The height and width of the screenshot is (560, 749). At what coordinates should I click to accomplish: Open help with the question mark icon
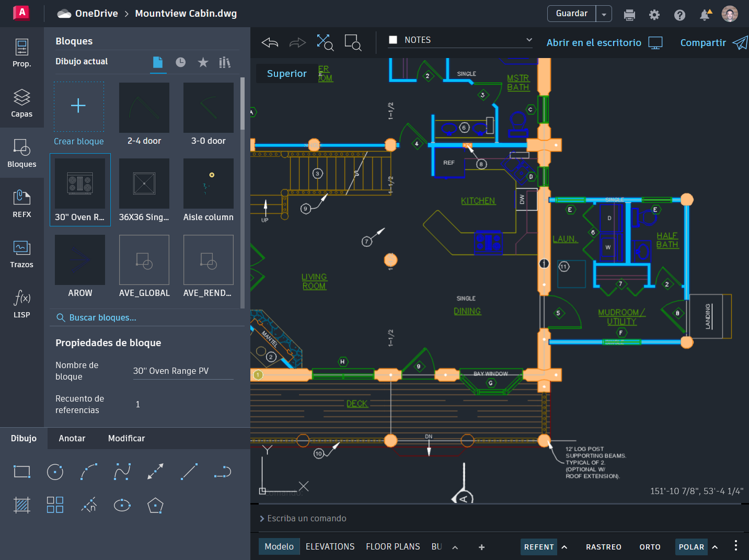[679, 15]
